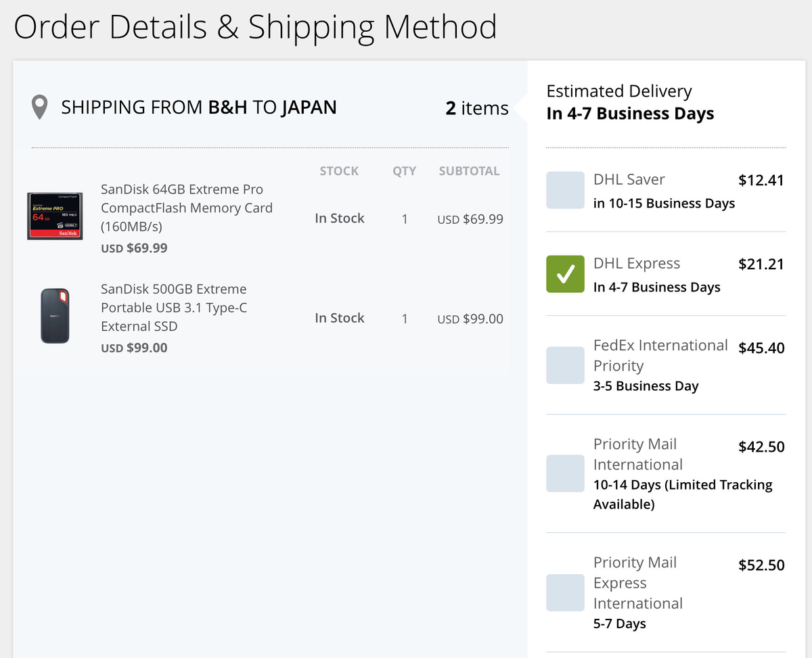812x658 pixels.
Task: Open SanDisk portable SSD thumbnail
Action: (54, 315)
